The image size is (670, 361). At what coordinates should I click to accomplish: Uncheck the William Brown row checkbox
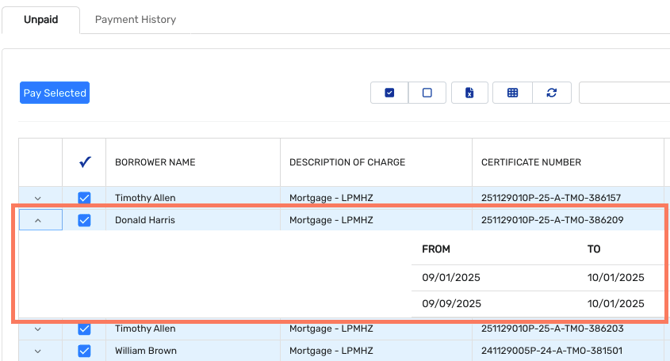click(x=84, y=351)
